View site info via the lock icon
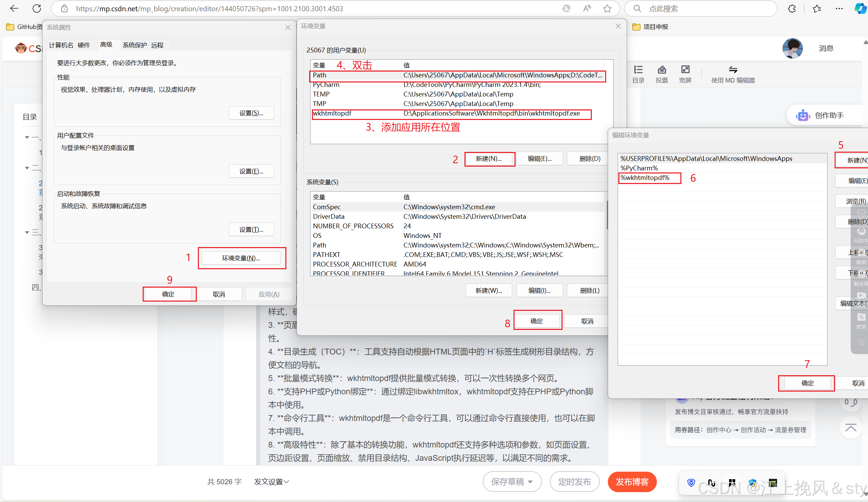 pyautogui.click(x=64, y=9)
